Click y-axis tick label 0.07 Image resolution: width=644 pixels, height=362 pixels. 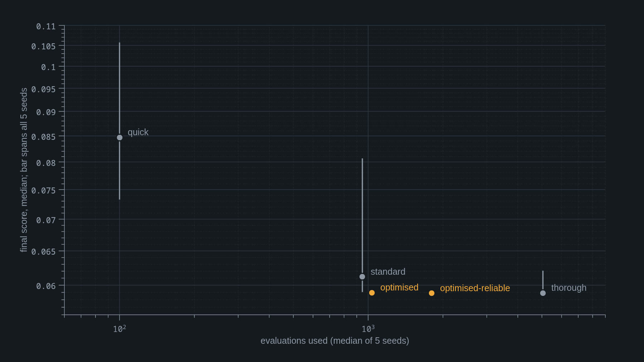pyautogui.click(x=46, y=220)
